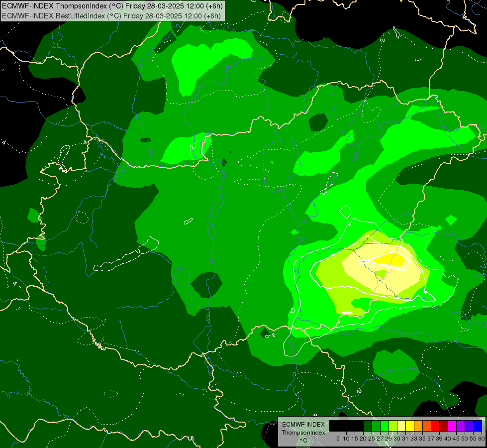Click the legend tick label 31
487x448 pixels.
pyautogui.click(x=405, y=439)
